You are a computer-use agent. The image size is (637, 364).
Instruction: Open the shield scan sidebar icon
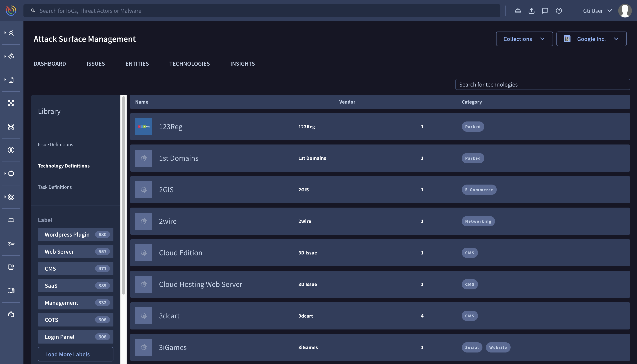tap(11, 127)
